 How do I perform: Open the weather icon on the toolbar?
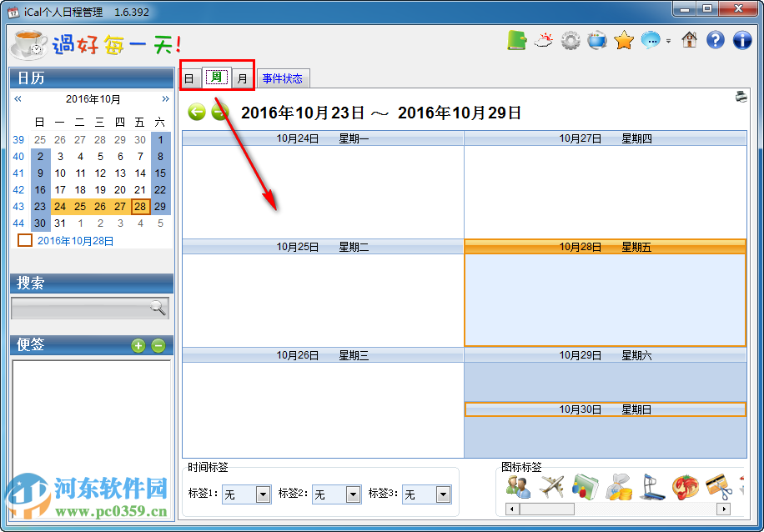[x=543, y=39]
